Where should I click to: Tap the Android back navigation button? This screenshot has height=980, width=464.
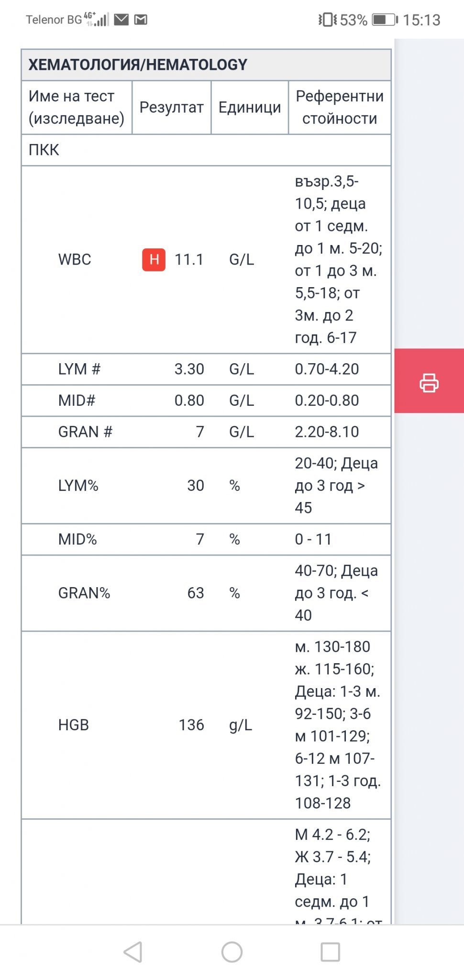133,952
